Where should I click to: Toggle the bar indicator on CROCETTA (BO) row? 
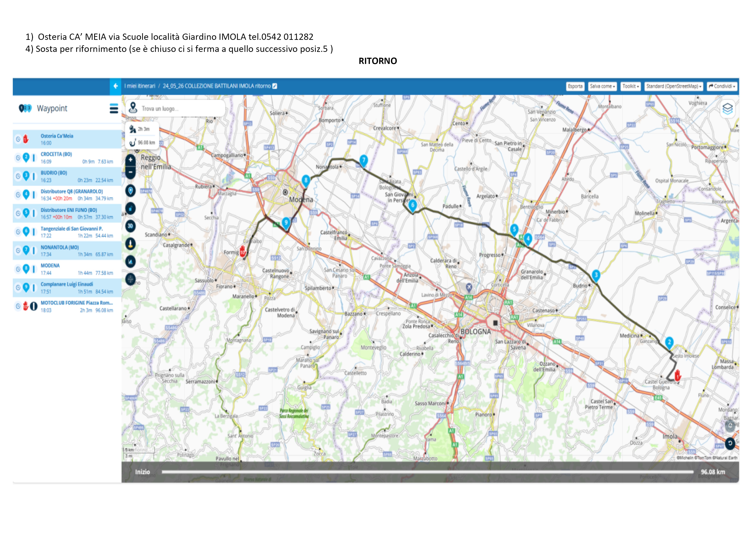coord(34,158)
